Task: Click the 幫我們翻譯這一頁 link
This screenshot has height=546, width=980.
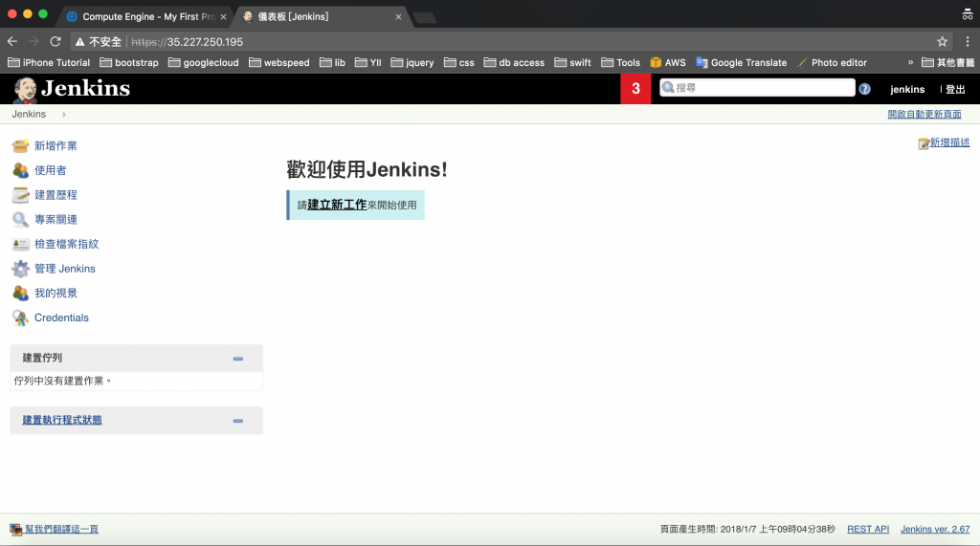Action: pyautogui.click(x=61, y=529)
